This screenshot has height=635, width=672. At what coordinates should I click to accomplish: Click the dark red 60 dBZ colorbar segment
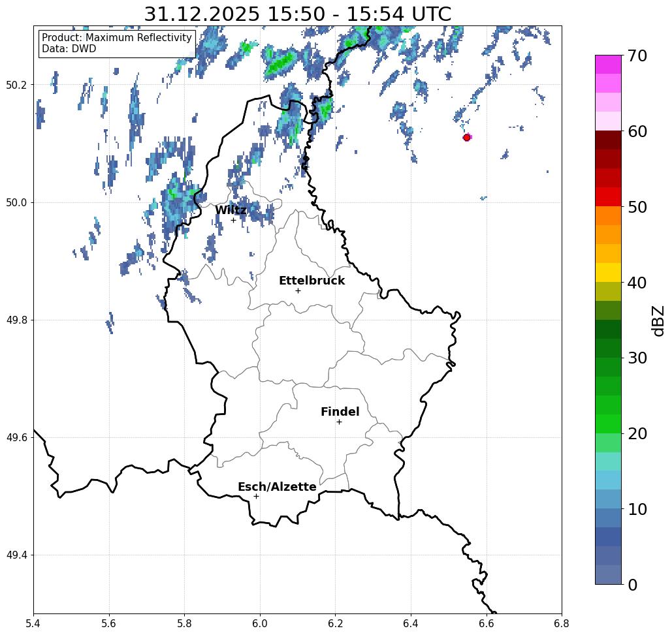(x=608, y=140)
